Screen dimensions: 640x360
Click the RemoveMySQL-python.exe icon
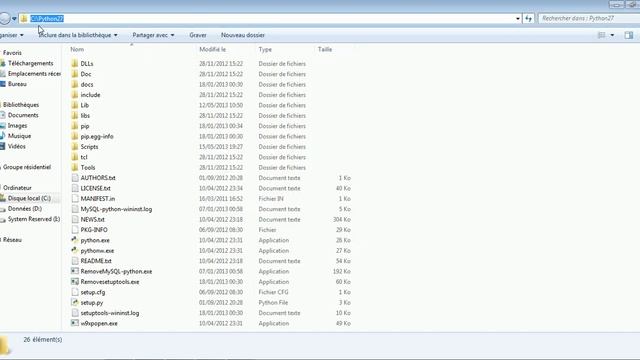click(75, 271)
